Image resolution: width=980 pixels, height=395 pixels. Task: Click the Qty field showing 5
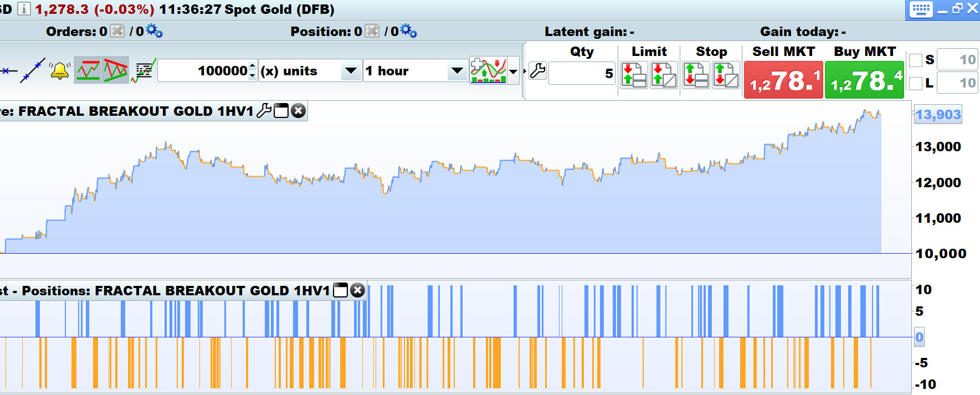pos(582,73)
